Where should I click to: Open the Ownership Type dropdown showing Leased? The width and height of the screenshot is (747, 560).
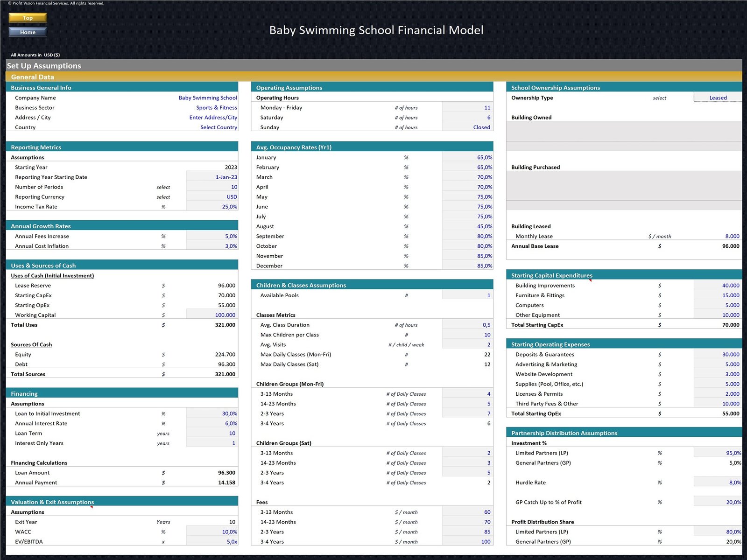tap(717, 98)
